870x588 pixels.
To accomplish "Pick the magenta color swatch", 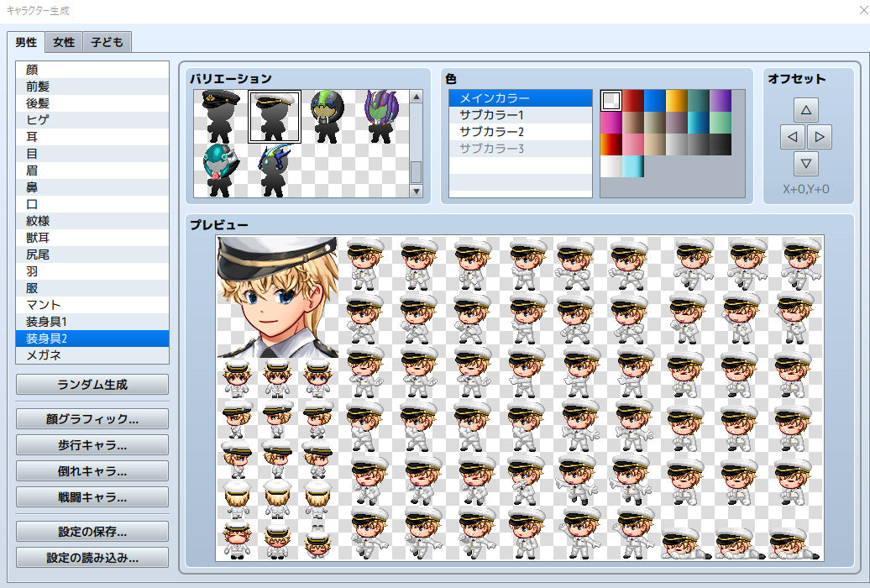I will tap(611, 123).
